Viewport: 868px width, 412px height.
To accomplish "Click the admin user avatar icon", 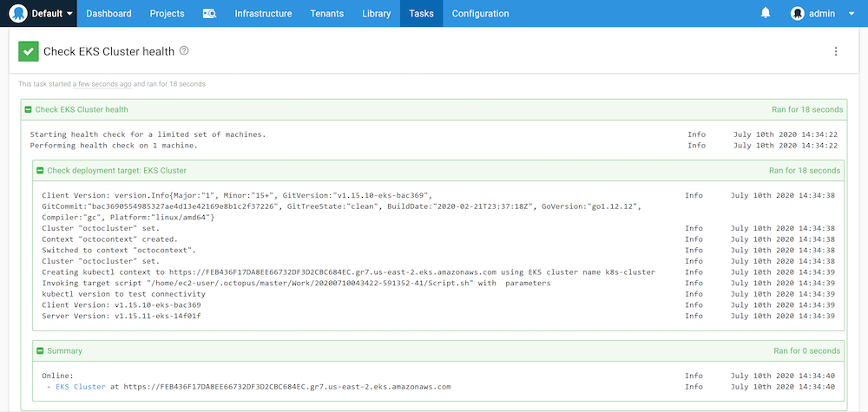I will pos(798,14).
